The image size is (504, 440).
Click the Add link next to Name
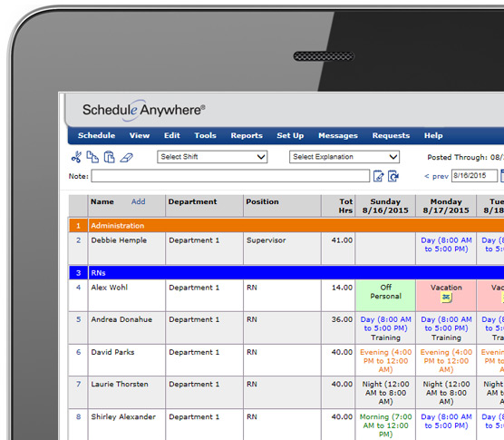(x=138, y=201)
